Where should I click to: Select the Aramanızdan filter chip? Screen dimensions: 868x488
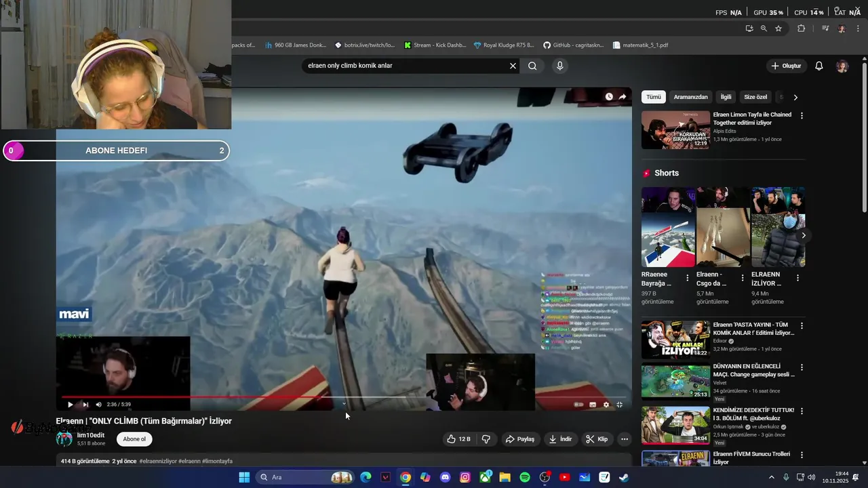[x=691, y=97]
